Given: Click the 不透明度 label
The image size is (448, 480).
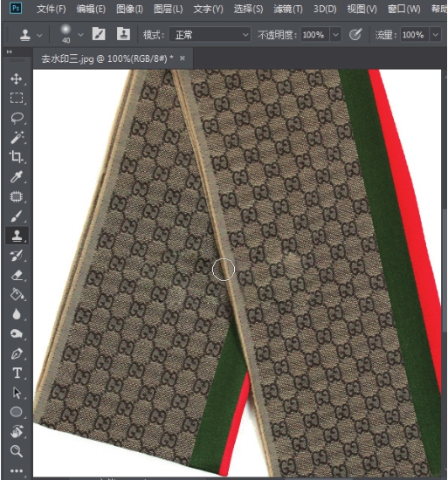Looking at the screenshot, I should pyautogui.click(x=278, y=35).
